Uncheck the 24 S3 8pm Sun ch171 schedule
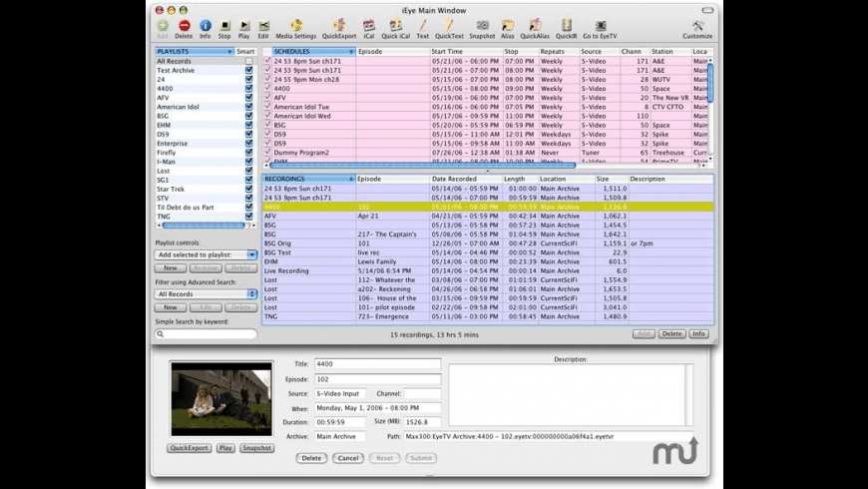The width and height of the screenshot is (868, 489). click(x=267, y=61)
